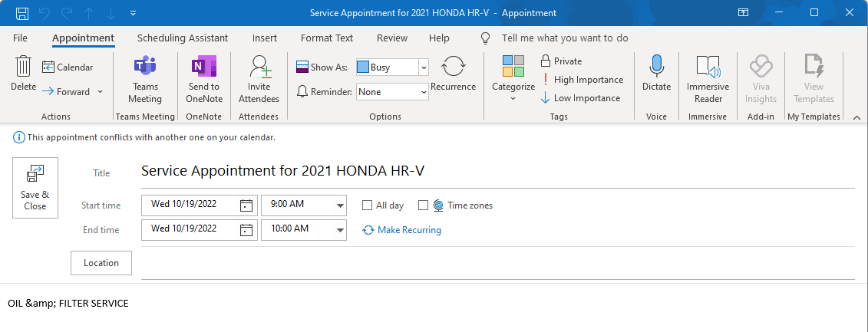Open the End date calendar picker

tap(246, 229)
